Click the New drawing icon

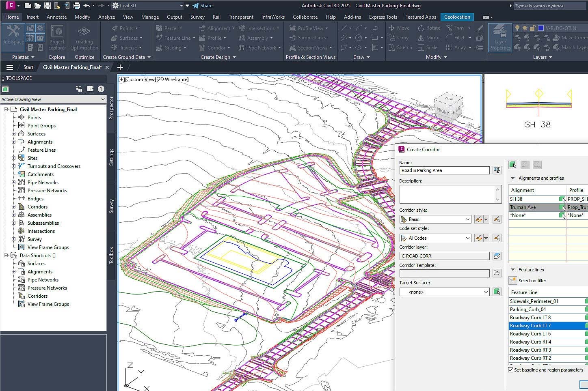pyautogui.click(x=28, y=6)
